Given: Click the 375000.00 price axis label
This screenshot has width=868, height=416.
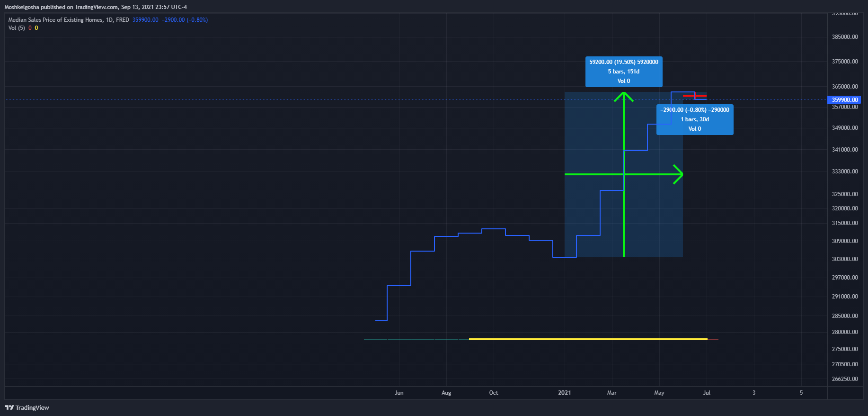Looking at the screenshot, I should click(x=845, y=62).
